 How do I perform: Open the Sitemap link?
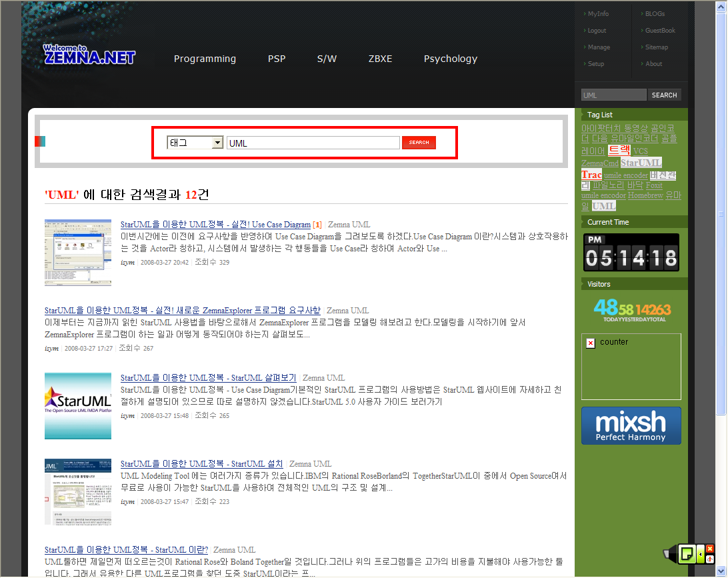[x=657, y=47]
